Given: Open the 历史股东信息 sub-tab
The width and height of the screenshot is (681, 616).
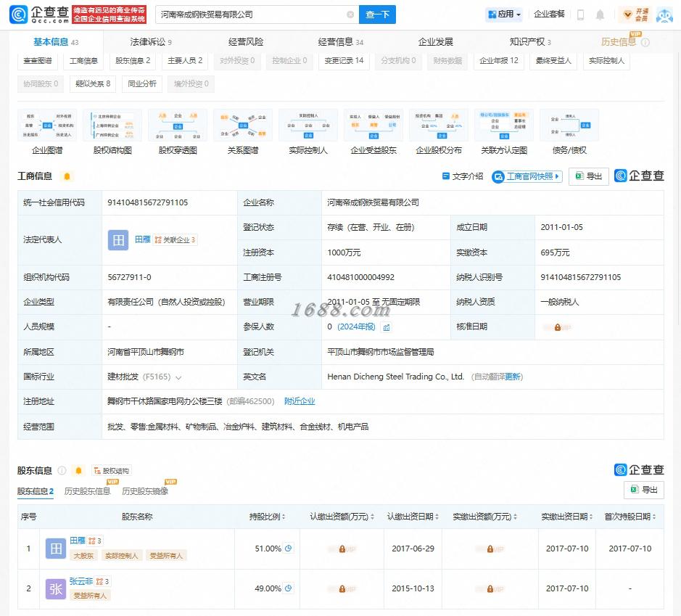Looking at the screenshot, I should coord(87,491).
